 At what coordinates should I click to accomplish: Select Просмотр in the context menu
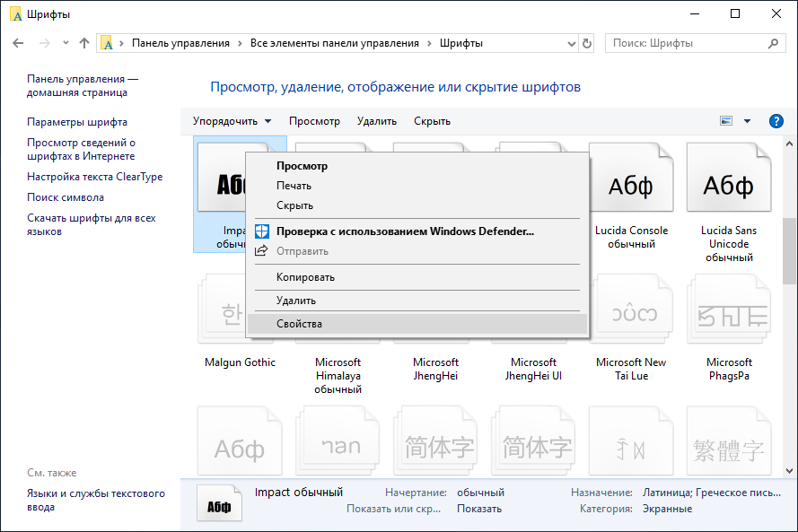417,166
